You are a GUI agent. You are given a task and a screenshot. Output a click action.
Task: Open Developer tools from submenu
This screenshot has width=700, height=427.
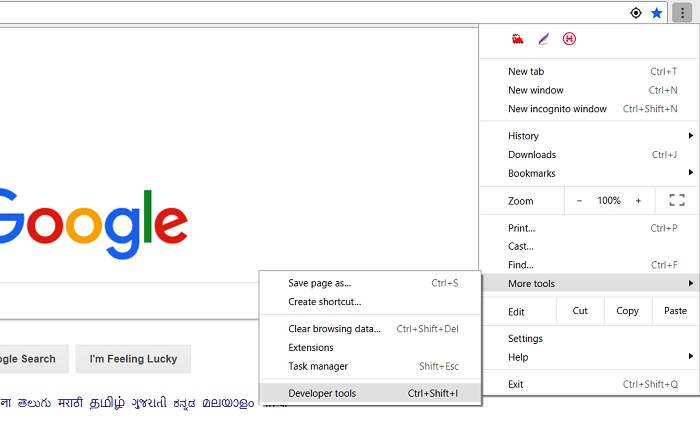370,394
